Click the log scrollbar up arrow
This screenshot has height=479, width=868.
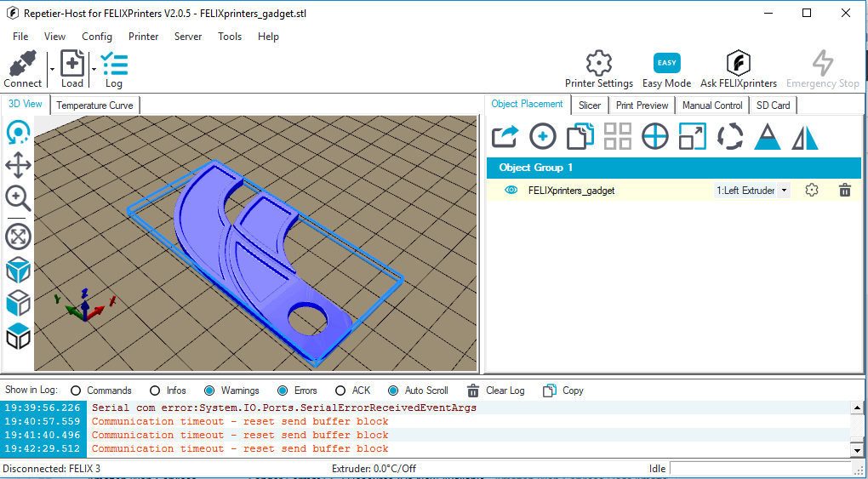point(858,408)
